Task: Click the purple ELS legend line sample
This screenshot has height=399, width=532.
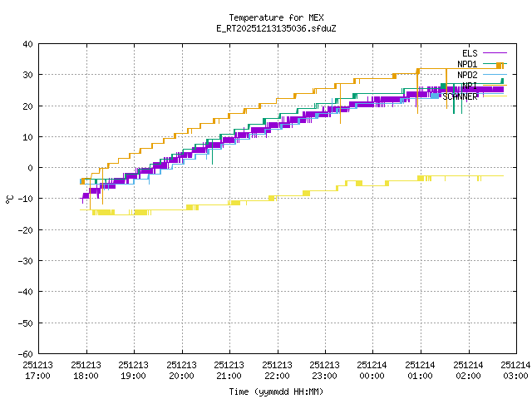Action: [x=494, y=53]
